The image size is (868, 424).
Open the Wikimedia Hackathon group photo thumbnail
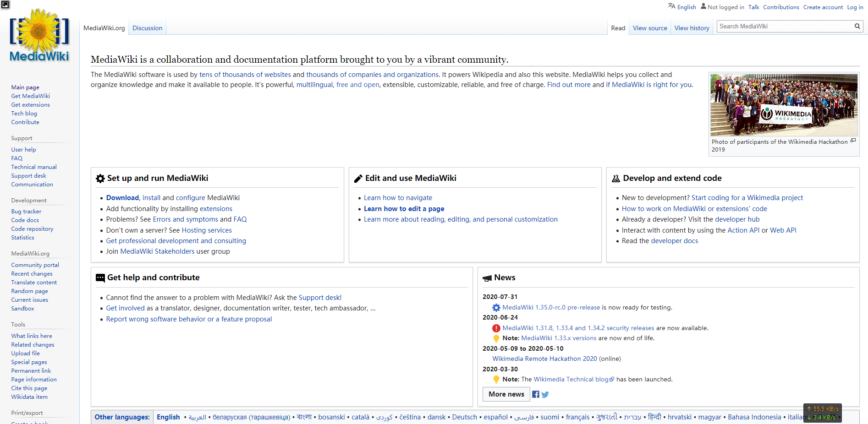(784, 105)
